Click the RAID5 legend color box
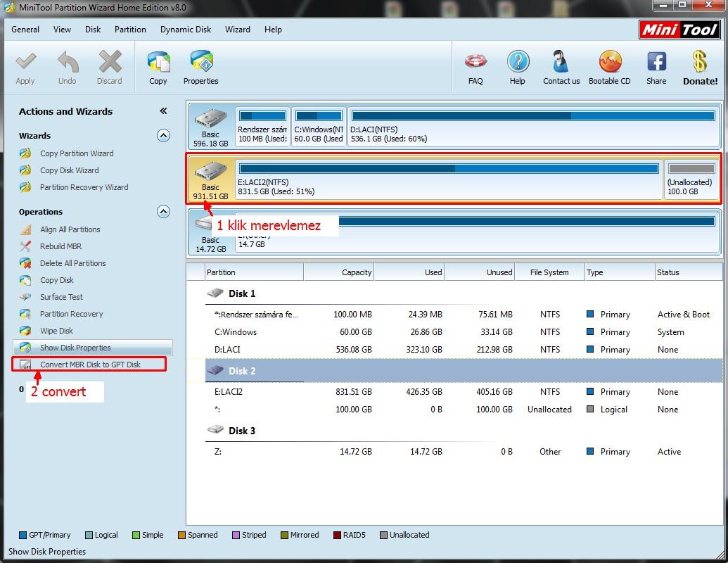Screen dimensions: 728x563 click(337, 535)
